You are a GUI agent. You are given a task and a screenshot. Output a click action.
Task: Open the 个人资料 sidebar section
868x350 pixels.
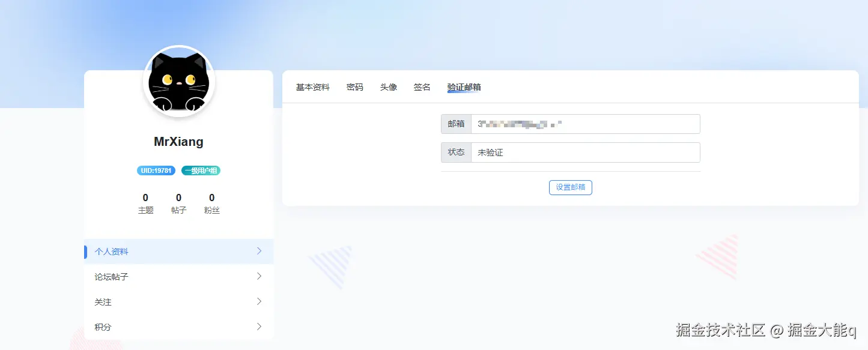(111, 252)
